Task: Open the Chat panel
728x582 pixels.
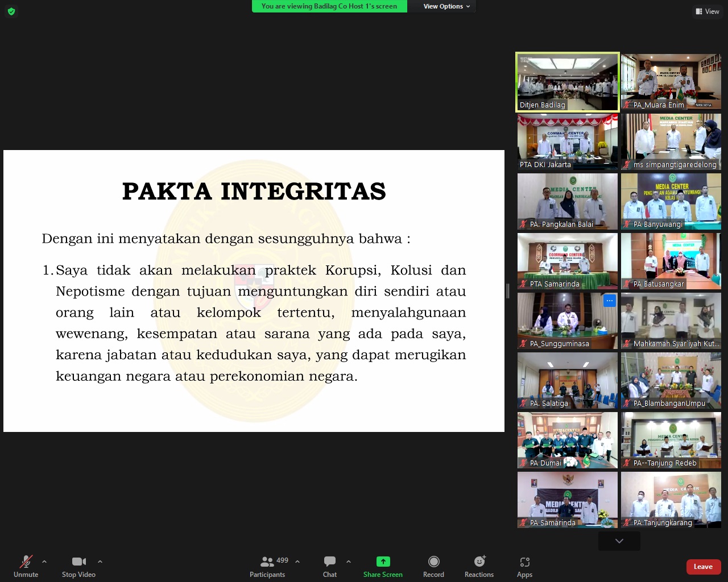Action: [330, 562]
